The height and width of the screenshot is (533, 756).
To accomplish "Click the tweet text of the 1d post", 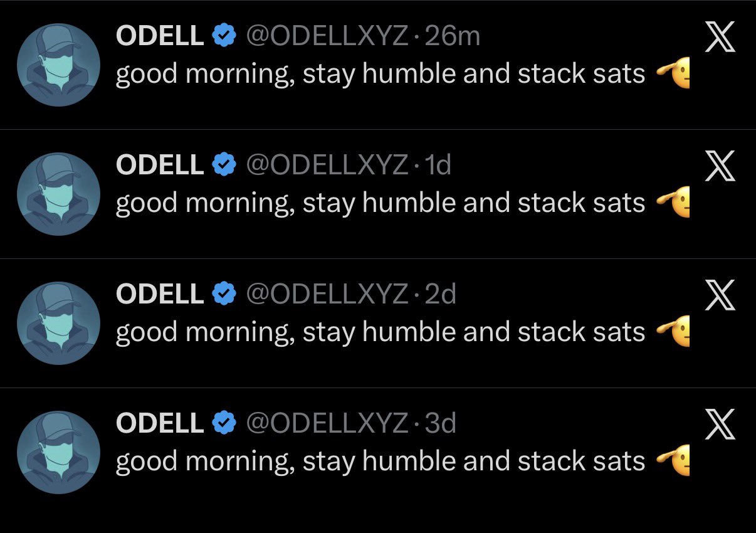I will pos(380,203).
